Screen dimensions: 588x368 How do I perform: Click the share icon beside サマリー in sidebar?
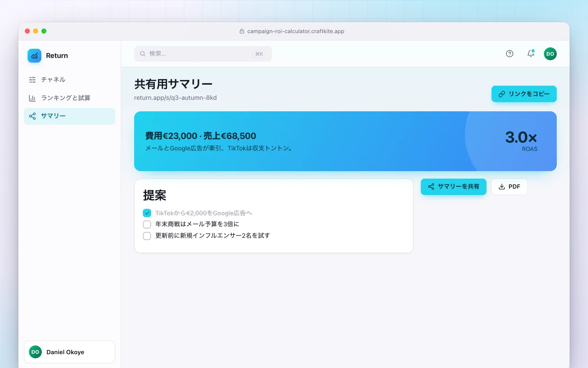point(32,116)
